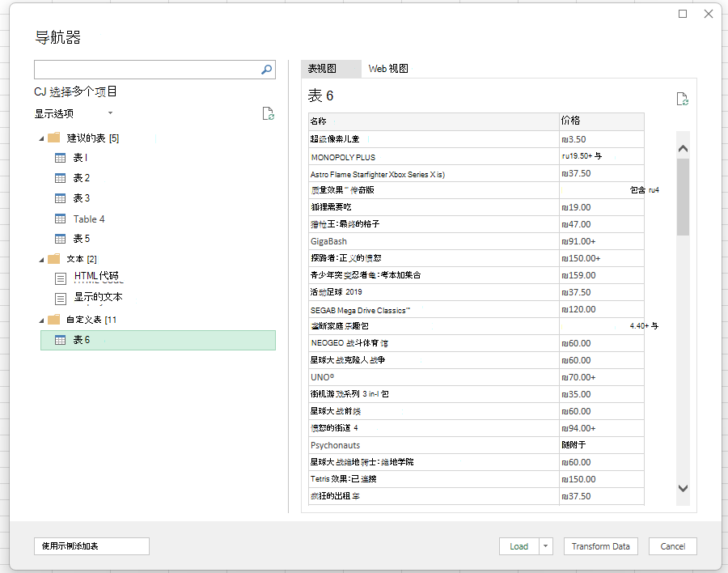
Task: Click the ₪3.50 price cell
Action: pyautogui.click(x=602, y=139)
